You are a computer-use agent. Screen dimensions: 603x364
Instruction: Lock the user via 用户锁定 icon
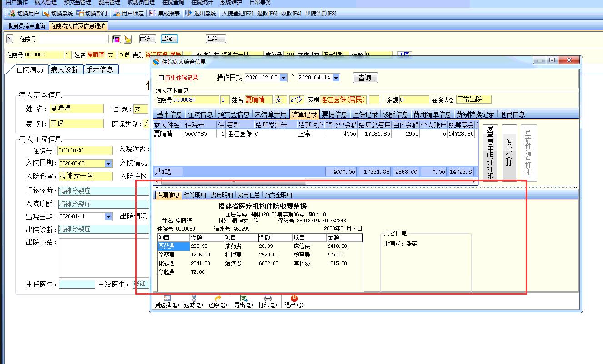pos(116,14)
